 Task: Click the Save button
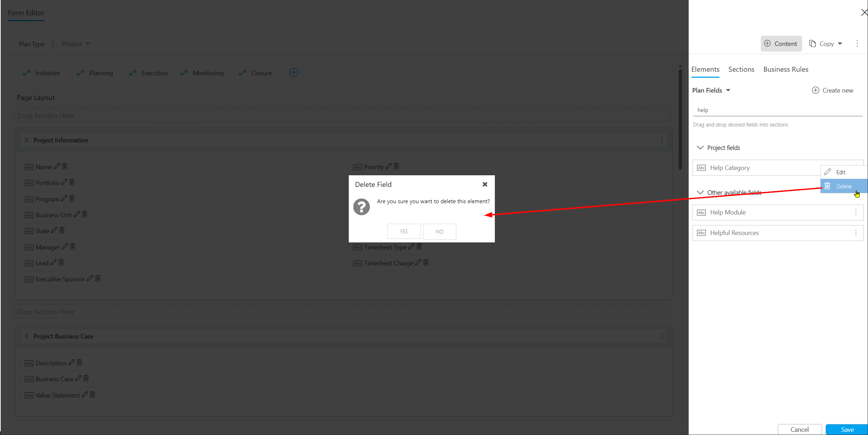pos(847,429)
